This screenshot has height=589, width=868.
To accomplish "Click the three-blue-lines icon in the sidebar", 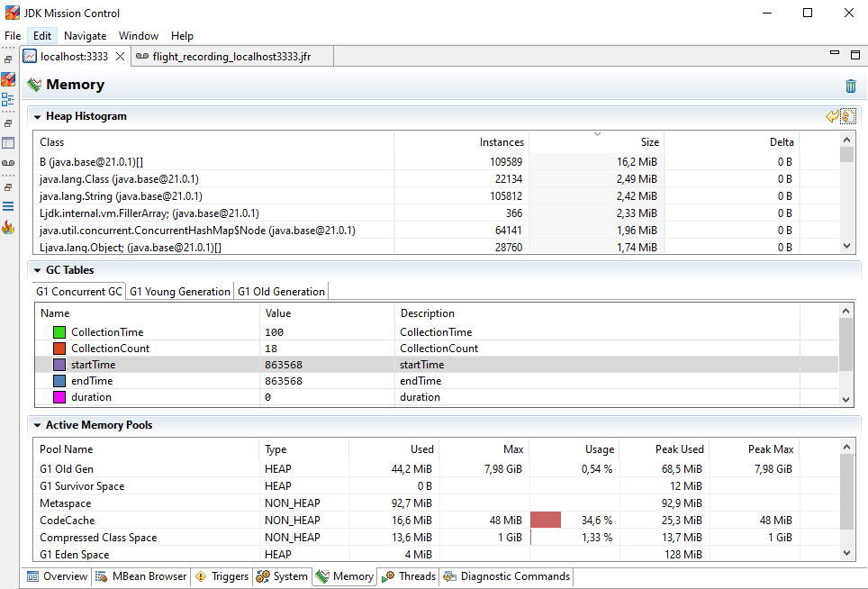I will 8,206.
